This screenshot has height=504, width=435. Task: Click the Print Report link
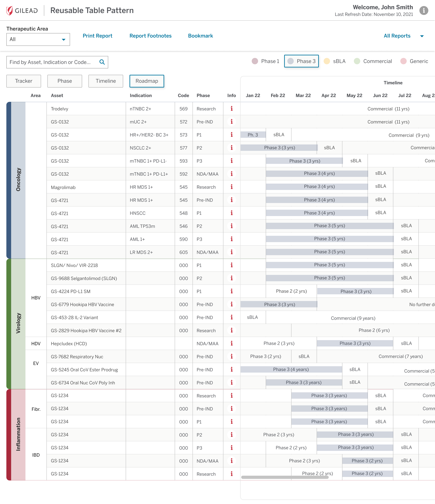coord(97,36)
